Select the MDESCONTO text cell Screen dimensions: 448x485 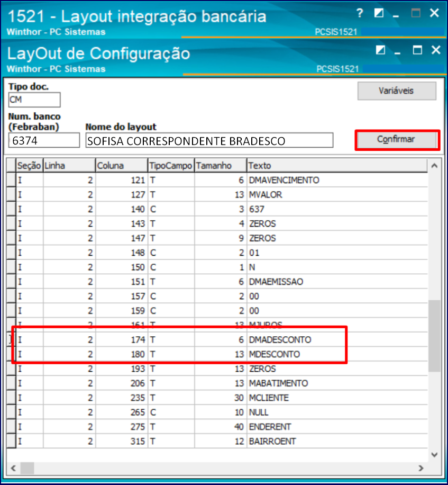tap(337, 354)
